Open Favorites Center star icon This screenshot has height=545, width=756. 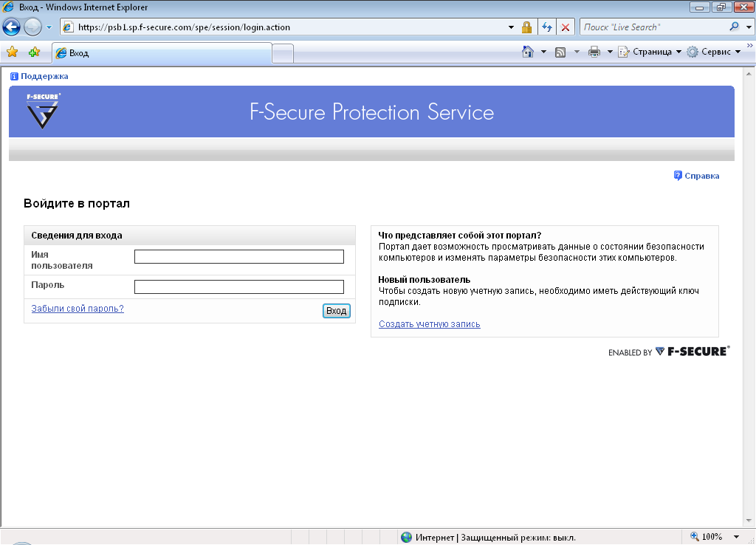[x=12, y=52]
